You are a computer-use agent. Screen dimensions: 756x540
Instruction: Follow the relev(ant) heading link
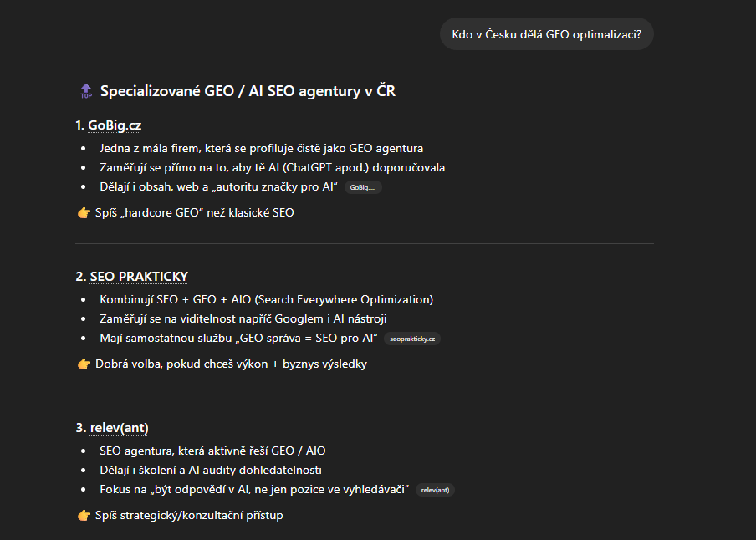tap(118, 428)
